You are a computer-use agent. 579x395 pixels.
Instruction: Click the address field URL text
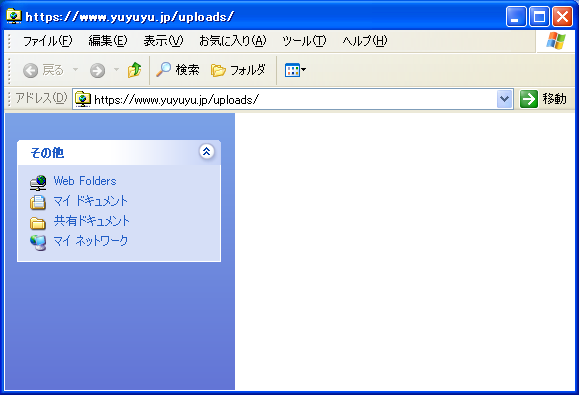tap(177, 100)
